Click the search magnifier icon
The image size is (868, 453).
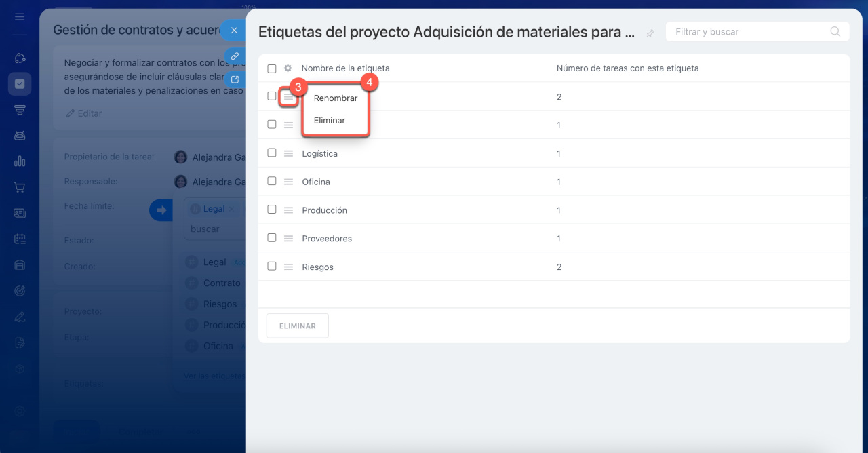point(835,32)
